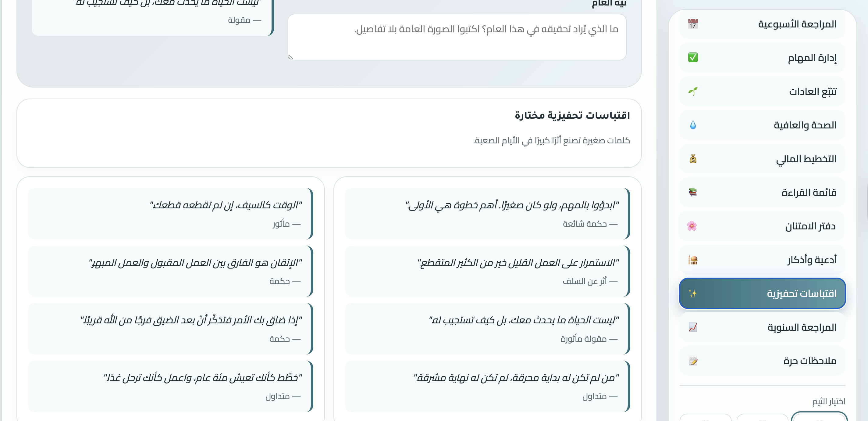Click the quote إذا ضاق بك الأمر
The width and height of the screenshot is (868, 421).
pyautogui.click(x=170, y=329)
